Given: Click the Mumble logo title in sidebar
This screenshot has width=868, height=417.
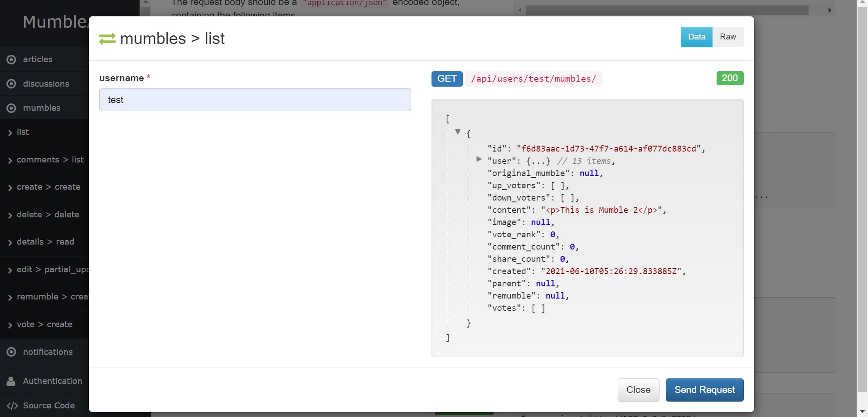Looking at the screenshot, I should tap(55, 22).
